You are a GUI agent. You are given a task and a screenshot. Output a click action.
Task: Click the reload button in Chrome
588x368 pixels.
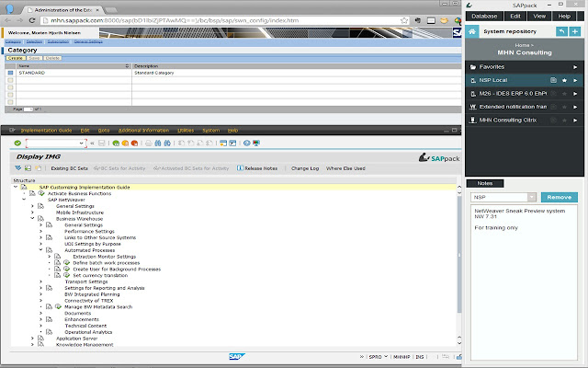[x=32, y=20]
